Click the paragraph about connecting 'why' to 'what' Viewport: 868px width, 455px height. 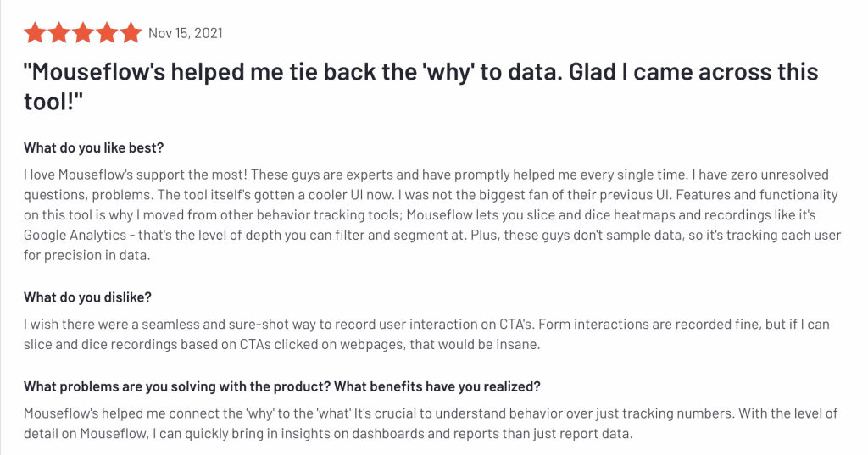point(431,423)
